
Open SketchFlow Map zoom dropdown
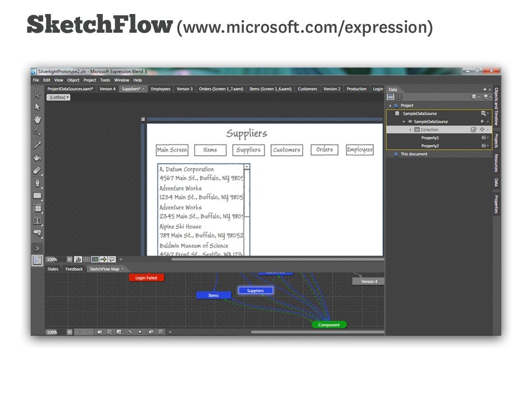pyautogui.click(x=70, y=332)
